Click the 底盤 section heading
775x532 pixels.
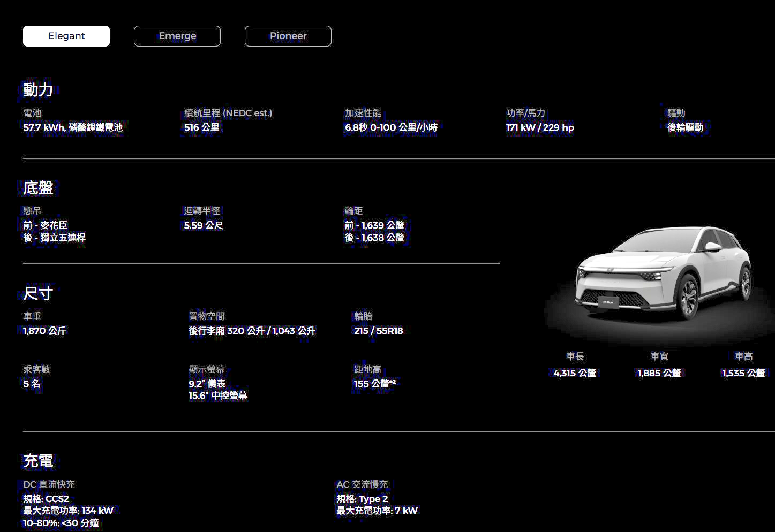(38, 188)
